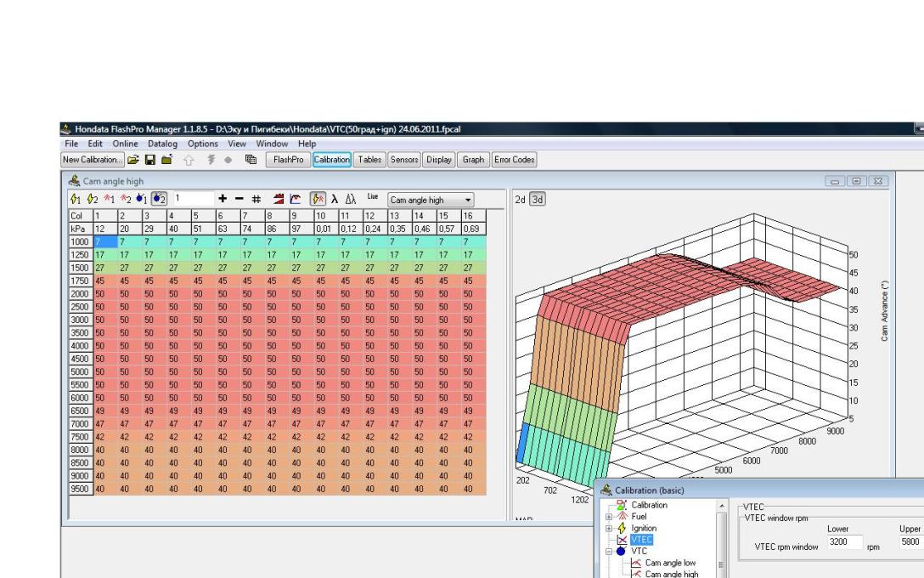Toggle the lightning-and-fuel overlay icon
The width and height of the screenshot is (924, 578).
pos(318,200)
